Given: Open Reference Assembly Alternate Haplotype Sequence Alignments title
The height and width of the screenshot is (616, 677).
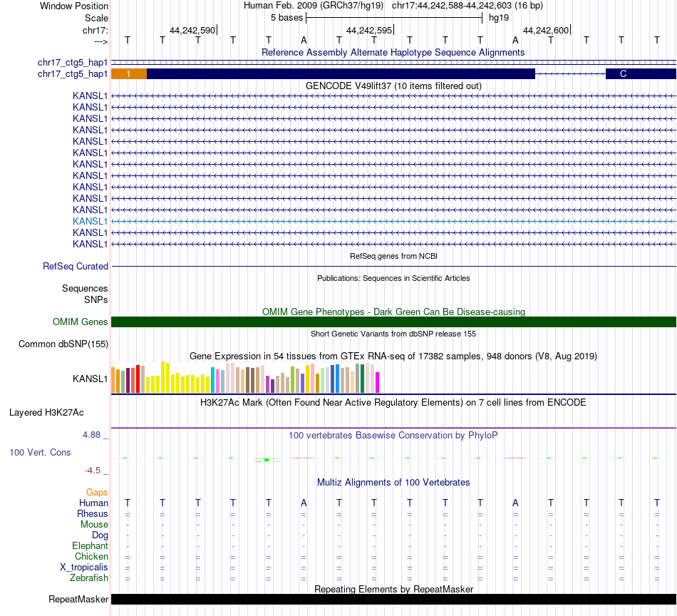Looking at the screenshot, I should pyautogui.click(x=393, y=52).
